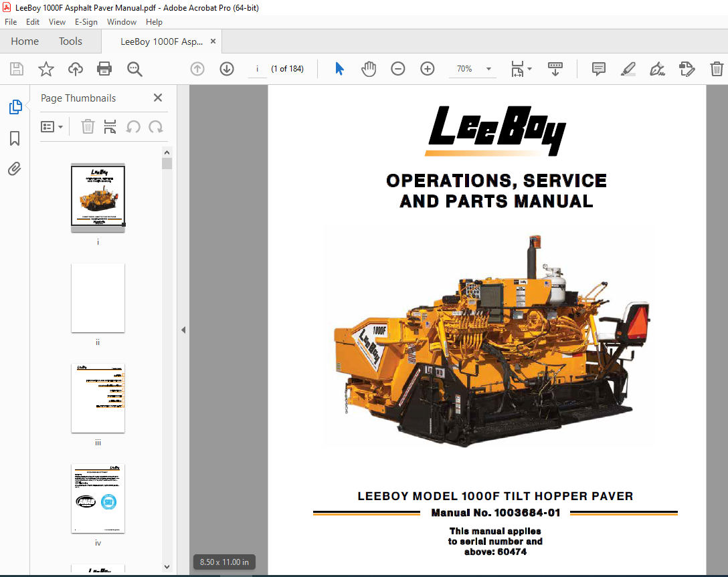This screenshot has width=728, height=577.
Task: Open the View menu
Action: pyautogui.click(x=57, y=22)
